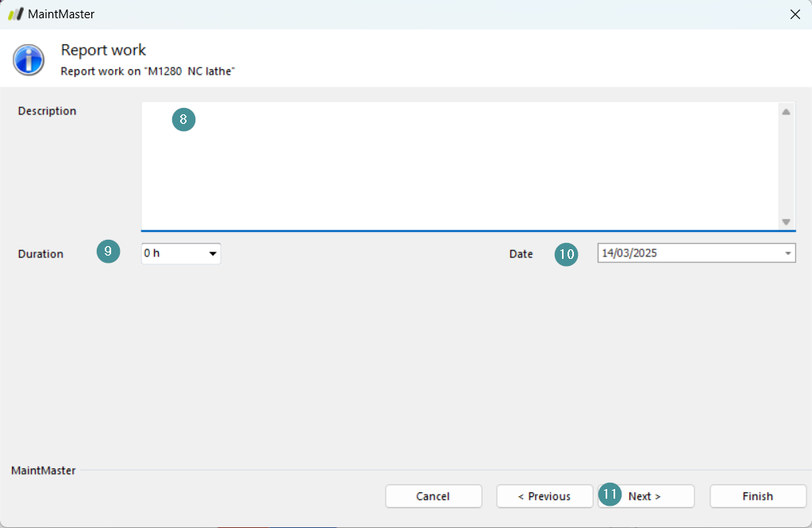Click the Report work heading
The height and width of the screenshot is (528, 812).
103,50
